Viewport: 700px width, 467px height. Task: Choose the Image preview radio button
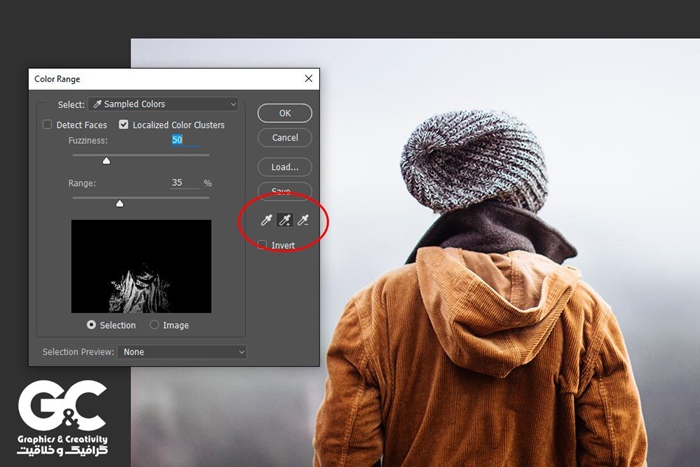[154, 325]
